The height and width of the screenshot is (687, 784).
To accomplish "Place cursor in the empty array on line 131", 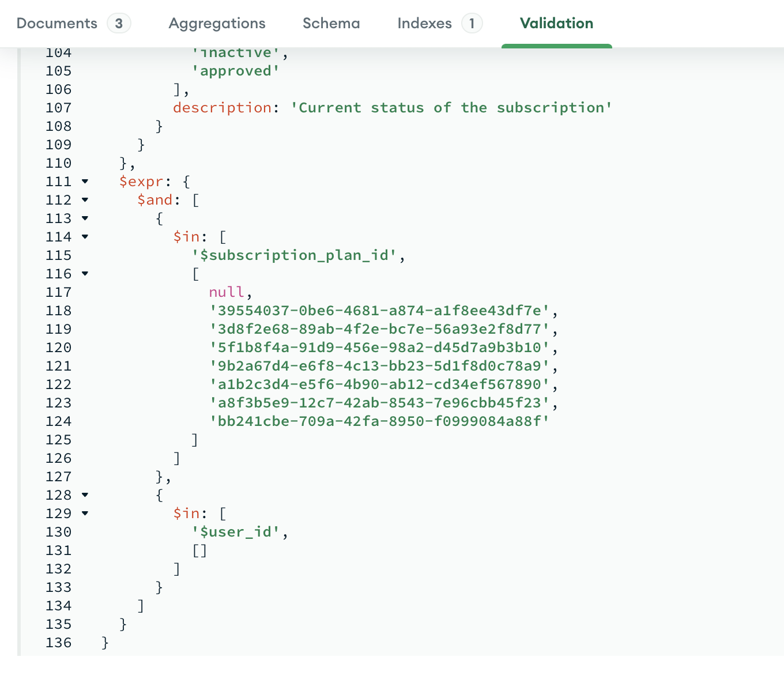I will 199,550.
